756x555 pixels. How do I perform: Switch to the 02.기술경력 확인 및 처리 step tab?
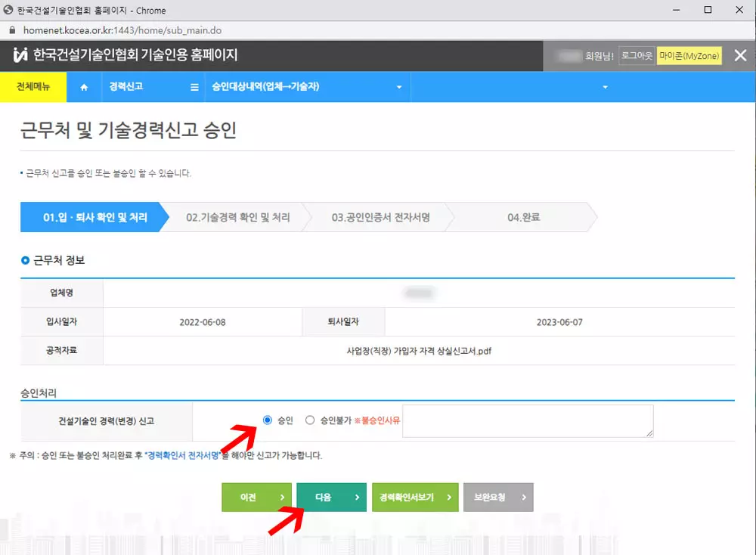[238, 217]
